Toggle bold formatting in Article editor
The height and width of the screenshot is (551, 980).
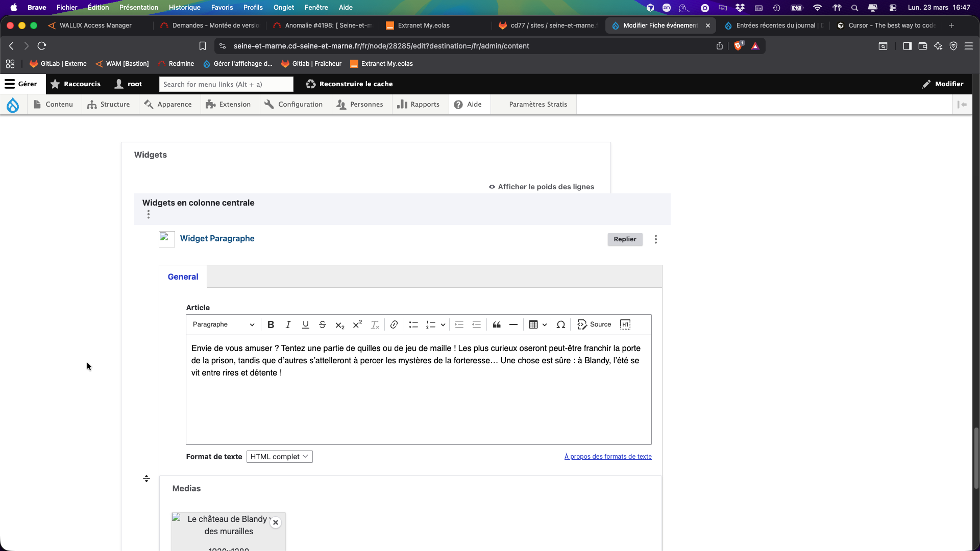click(271, 324)
